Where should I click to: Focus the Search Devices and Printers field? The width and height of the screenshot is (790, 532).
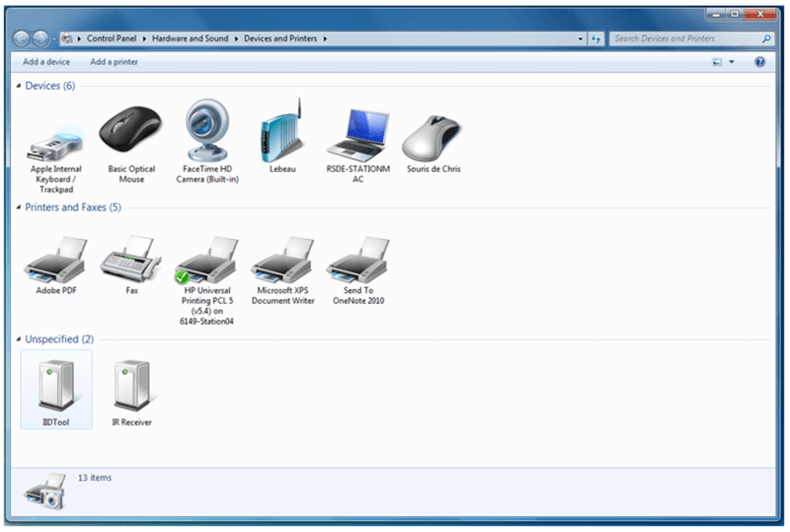pyautogui.click(x=691, y=38)
